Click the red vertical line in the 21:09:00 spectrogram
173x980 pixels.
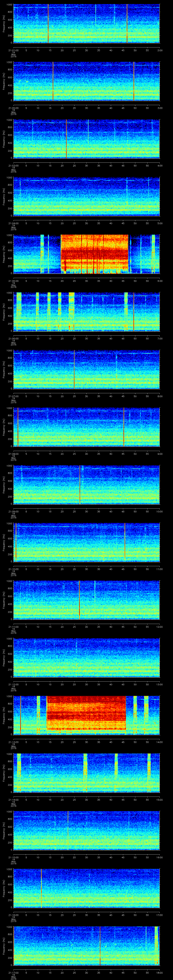pyautogui.click(x=80, y=485)
